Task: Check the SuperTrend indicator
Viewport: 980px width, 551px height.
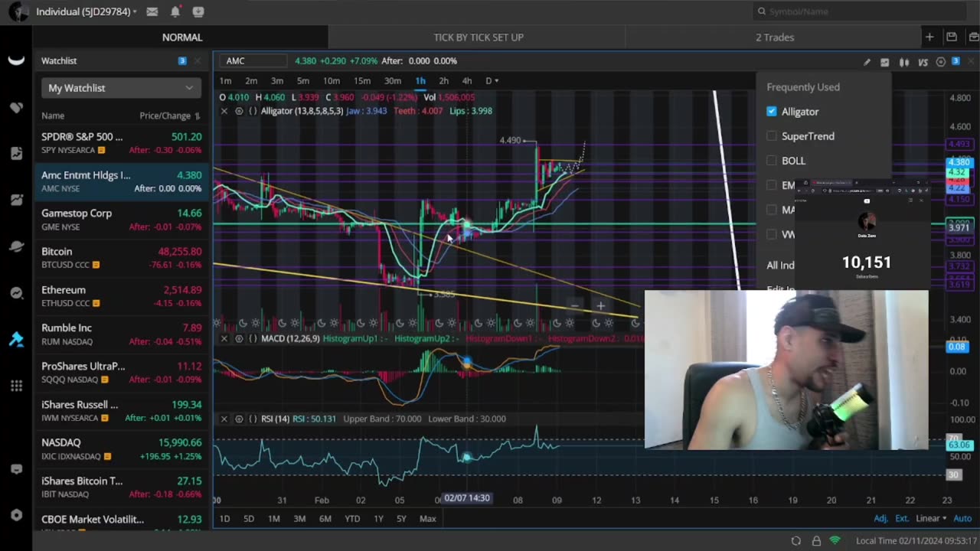Action: [772, 136]
